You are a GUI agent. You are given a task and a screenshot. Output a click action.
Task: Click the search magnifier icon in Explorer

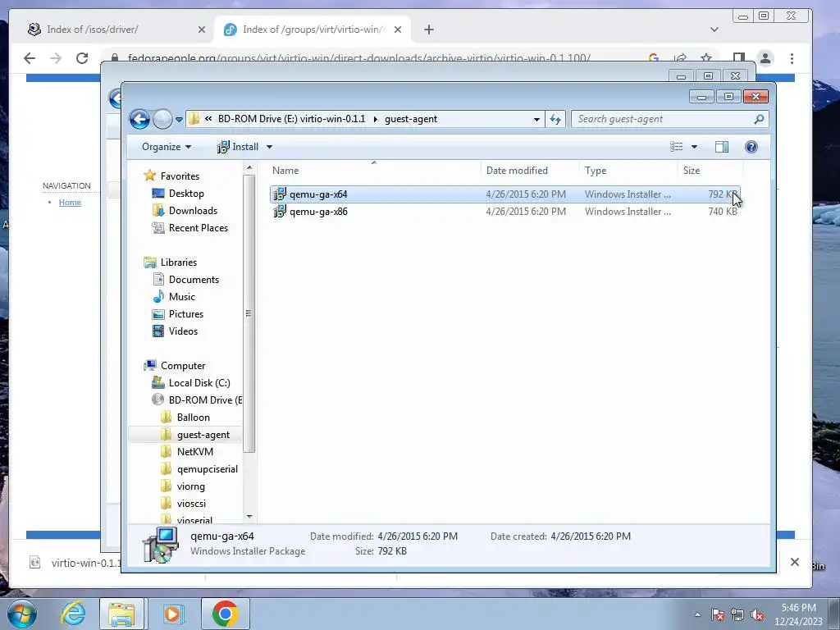759,119
